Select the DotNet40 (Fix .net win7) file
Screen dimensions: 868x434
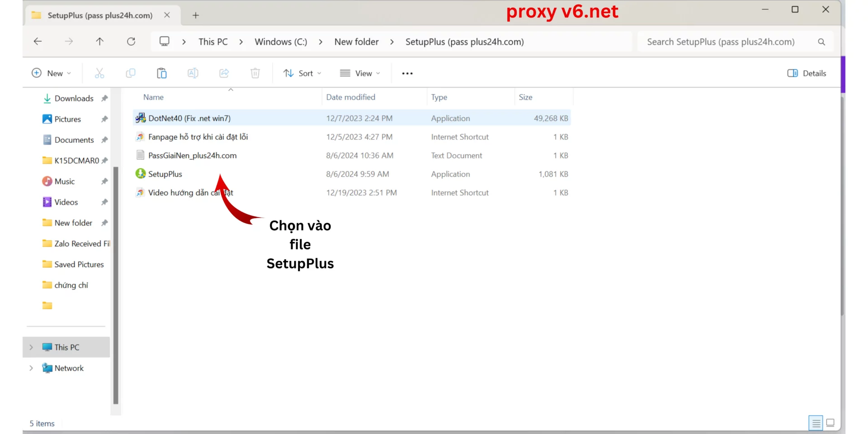point(352,118)
